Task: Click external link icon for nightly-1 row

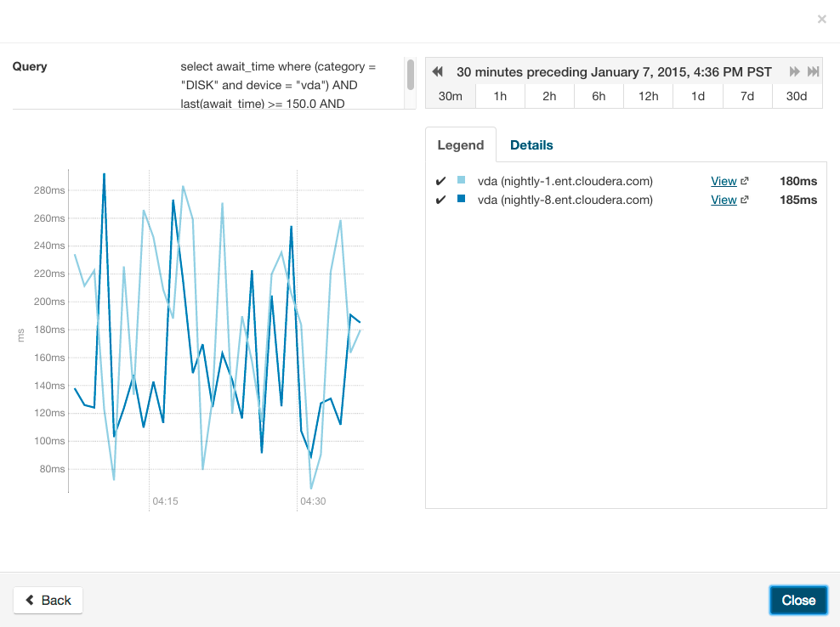Action: [745, 181]
